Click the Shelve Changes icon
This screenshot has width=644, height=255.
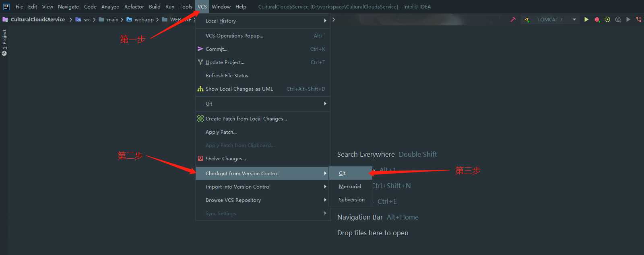(200, 158)
